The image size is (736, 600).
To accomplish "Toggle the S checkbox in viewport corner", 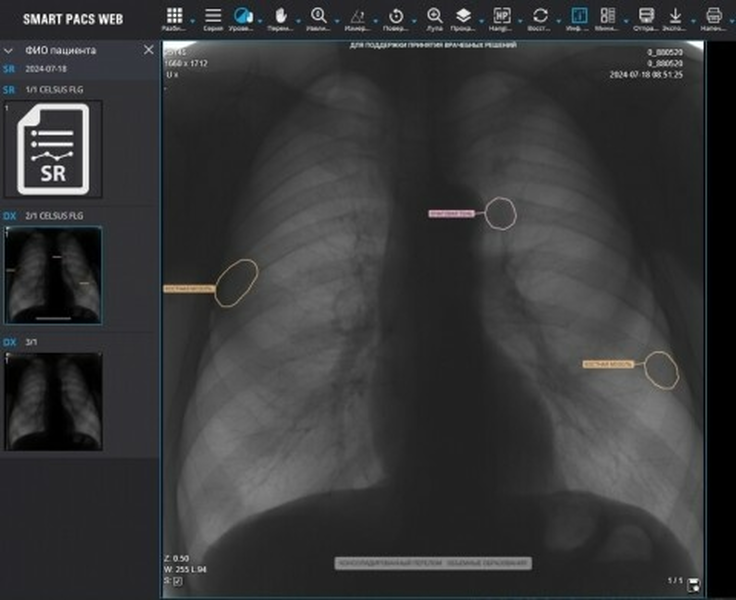I will click(x=178, y=580).
